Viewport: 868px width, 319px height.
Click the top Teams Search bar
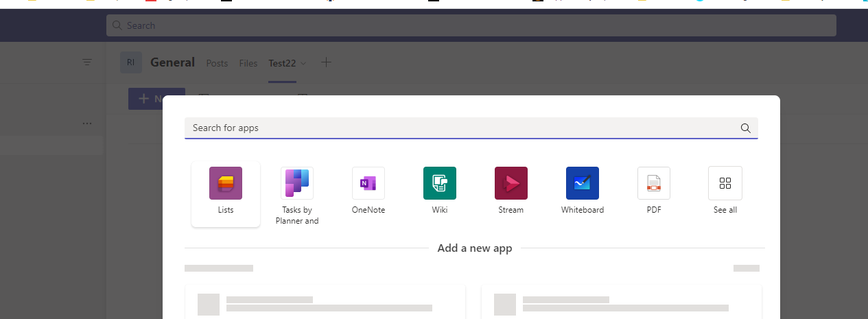click(471, 25)
